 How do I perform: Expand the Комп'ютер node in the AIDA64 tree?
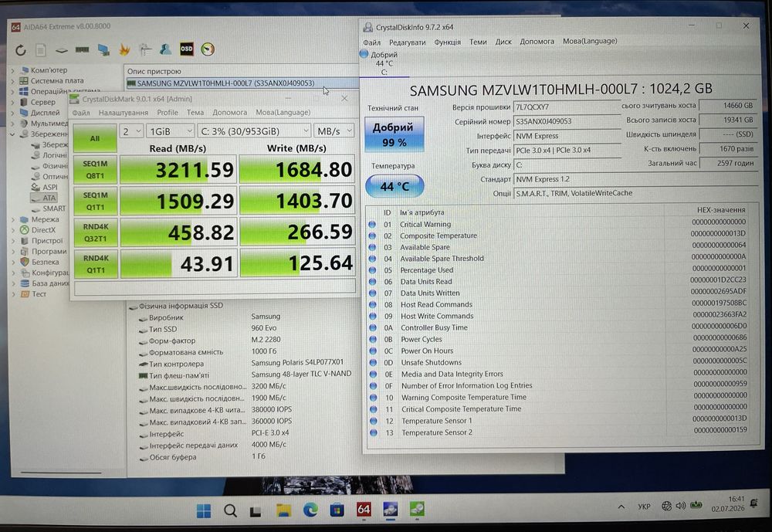coord(13,70)
